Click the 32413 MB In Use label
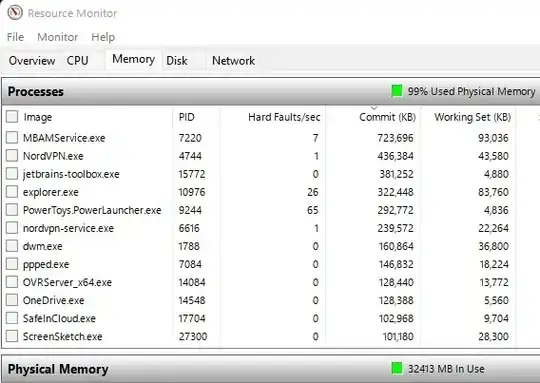Viewport: 540px width, 383px height. coord(446,369)
